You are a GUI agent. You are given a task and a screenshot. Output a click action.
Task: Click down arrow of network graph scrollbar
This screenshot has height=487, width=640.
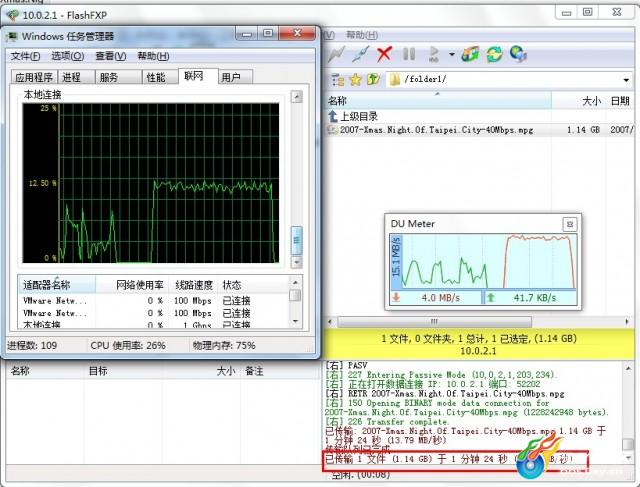point(296,262)
